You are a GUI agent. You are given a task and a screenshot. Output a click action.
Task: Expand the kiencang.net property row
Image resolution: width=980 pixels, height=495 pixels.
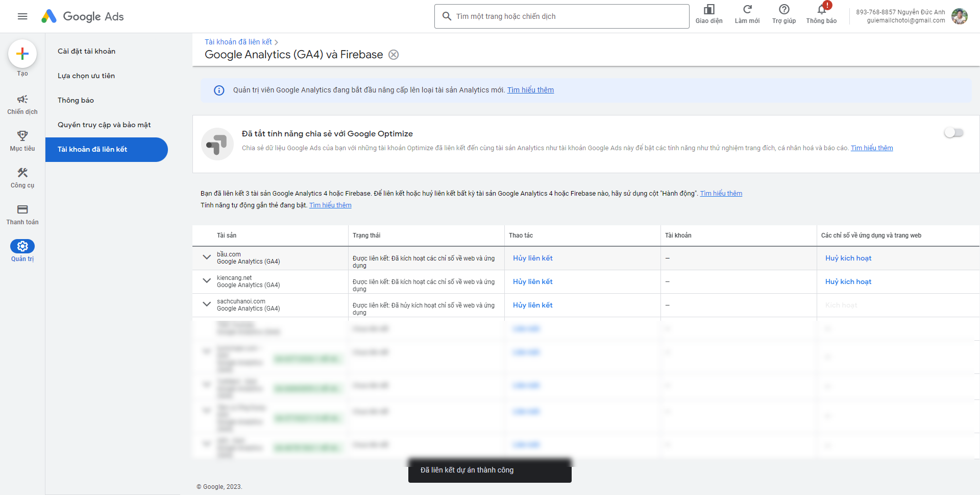207,281
